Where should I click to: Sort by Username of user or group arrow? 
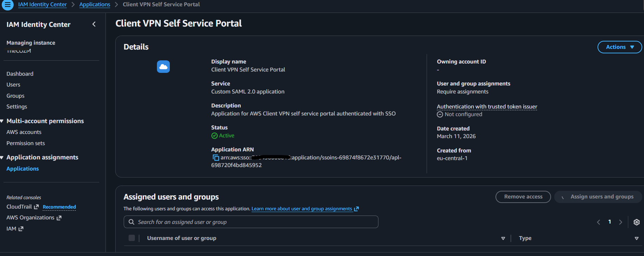tap(503, 238)
